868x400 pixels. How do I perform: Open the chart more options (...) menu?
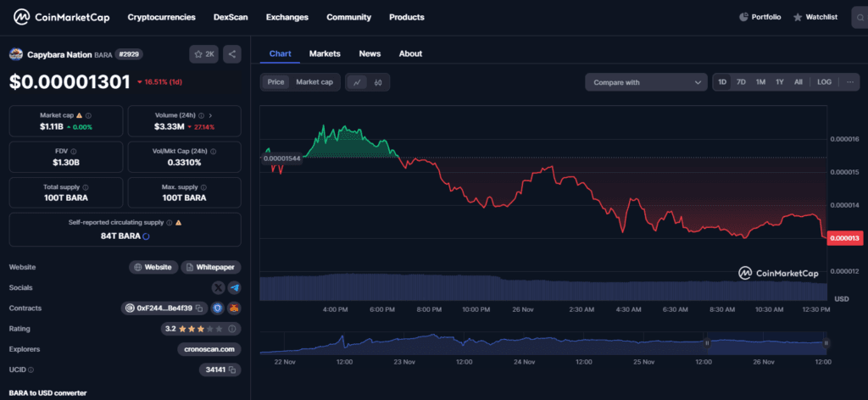(x=849, y=82)
